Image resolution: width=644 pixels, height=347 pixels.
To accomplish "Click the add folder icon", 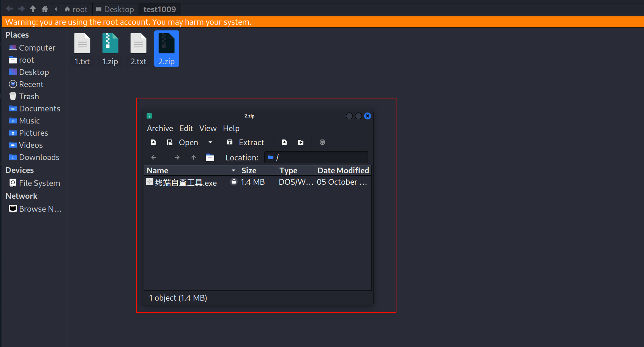I will 301,142.
